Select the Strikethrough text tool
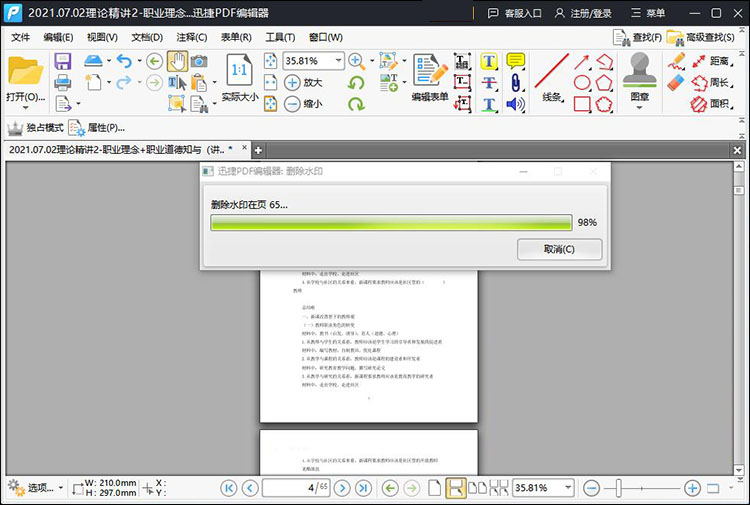 coord(489,83)
